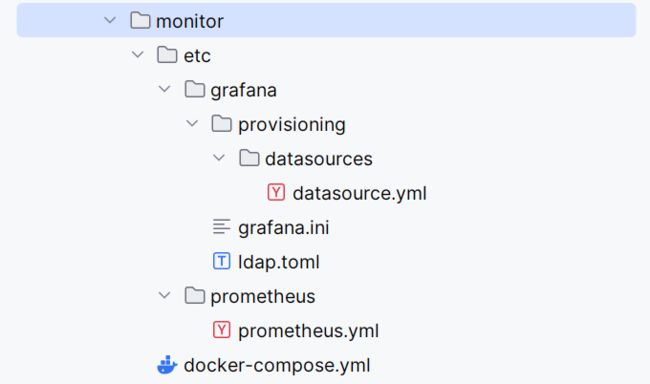Select the grafana.ini file name
Screen dimensions: 650x384
pyautogui.click(x=284, y=228)
